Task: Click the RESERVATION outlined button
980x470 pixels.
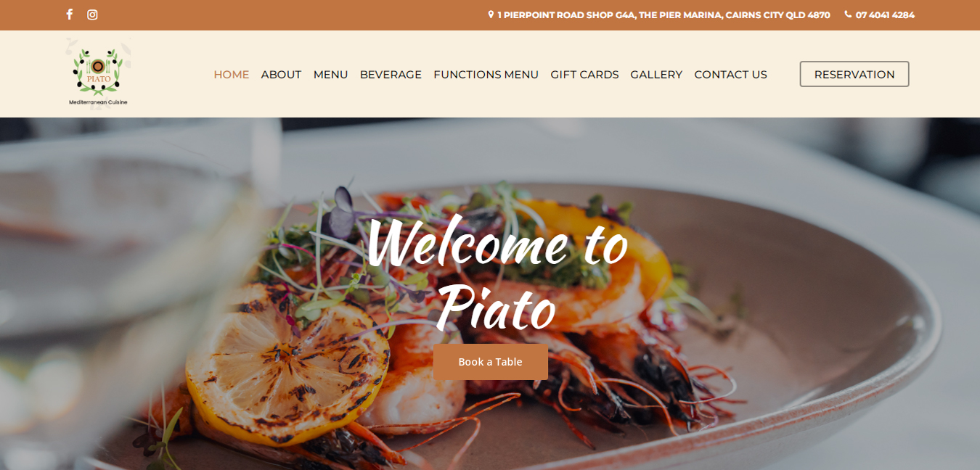Action: pos(854,74)
